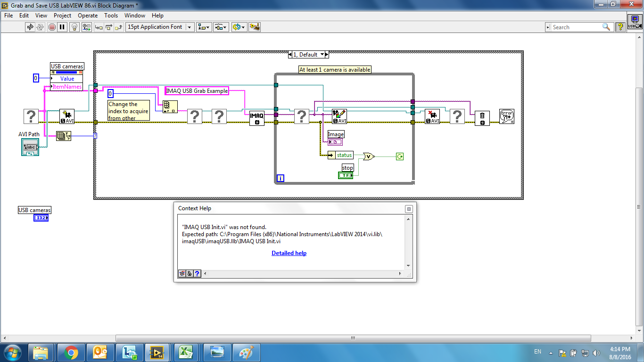Toggle Highlight Execution light bulb
644x362 pixels.
[x=74, y=27]
